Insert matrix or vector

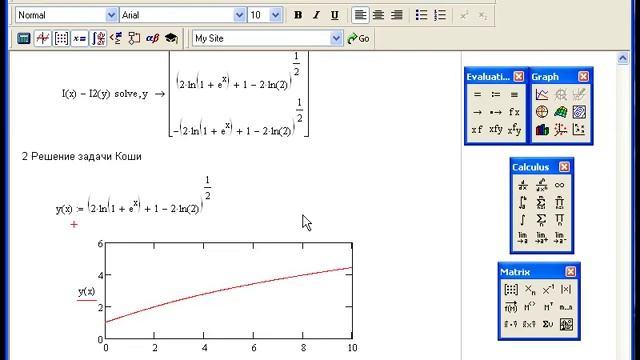[511, 290]
